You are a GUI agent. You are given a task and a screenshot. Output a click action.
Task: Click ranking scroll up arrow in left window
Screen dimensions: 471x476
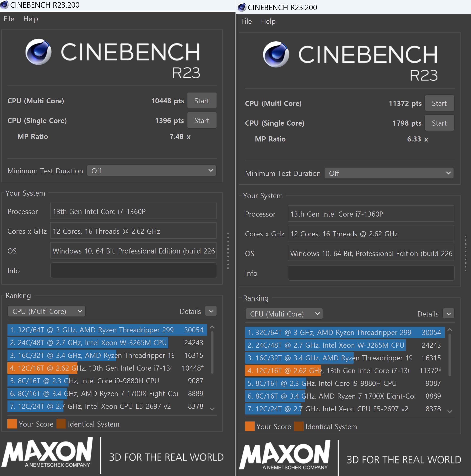212,328
